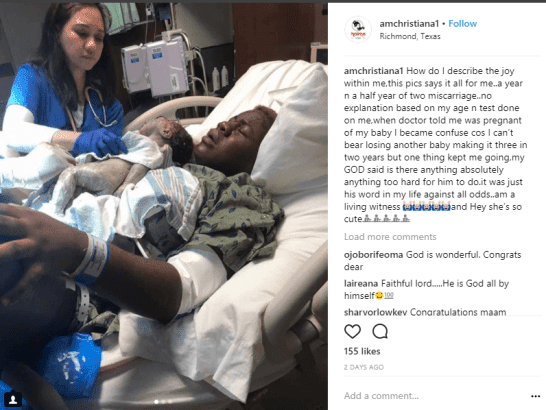
Task: Open the 2 DAYS AGO timestamp
Action: [364, 367]
